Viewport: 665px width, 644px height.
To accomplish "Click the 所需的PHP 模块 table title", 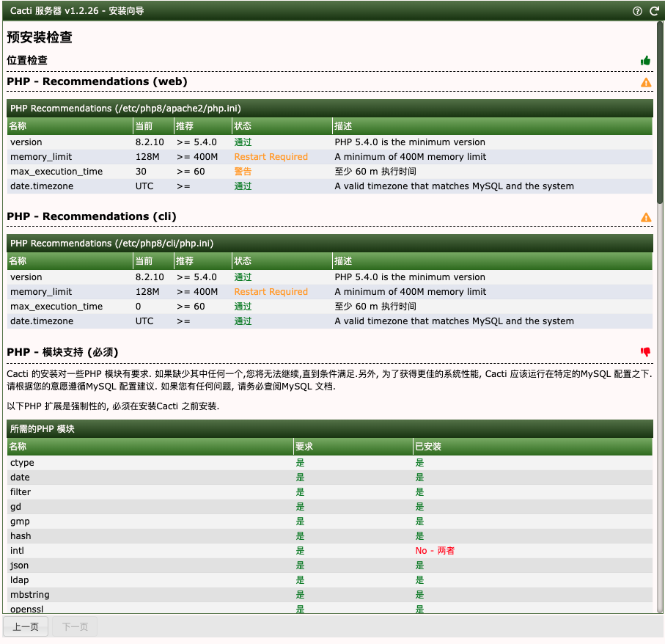I will click(x=329, y=429).
